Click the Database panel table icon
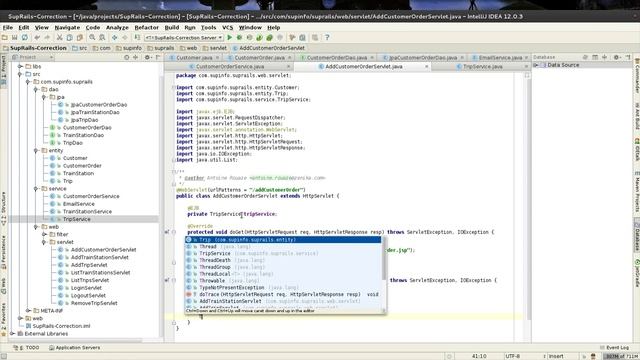640x360 pixels. (595, 58)
